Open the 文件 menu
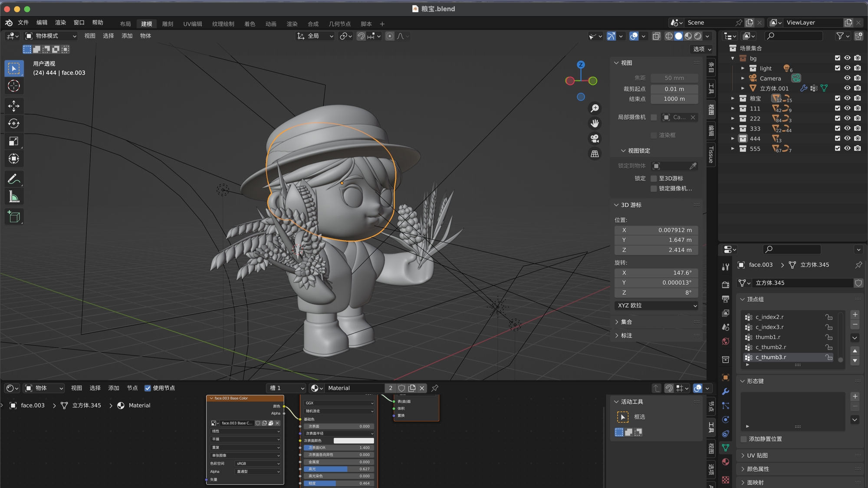Image resolution: width=868 pixels, height=488 pixels. (23, 23)
